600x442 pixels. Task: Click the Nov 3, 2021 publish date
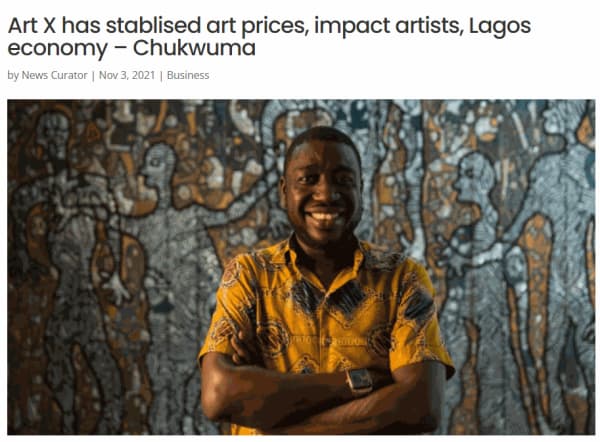click(127, 75)
